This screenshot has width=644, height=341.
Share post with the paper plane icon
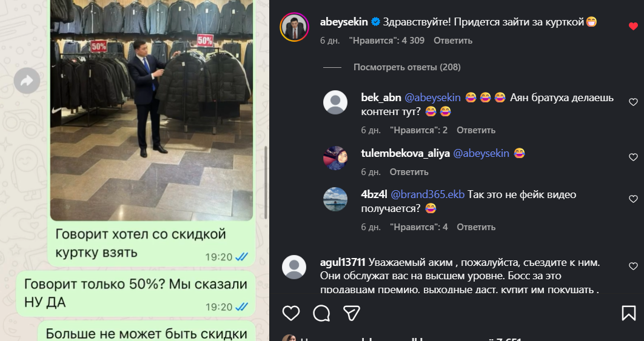point(352,313)
